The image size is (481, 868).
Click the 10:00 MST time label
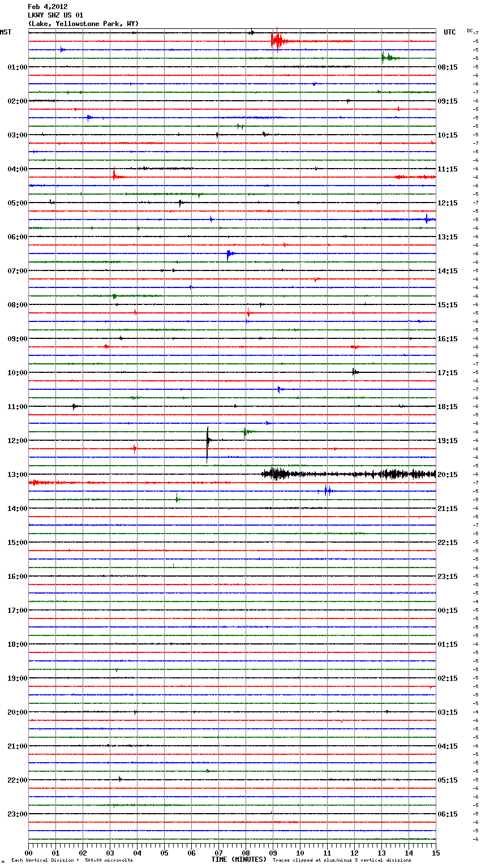click(18, 372)
